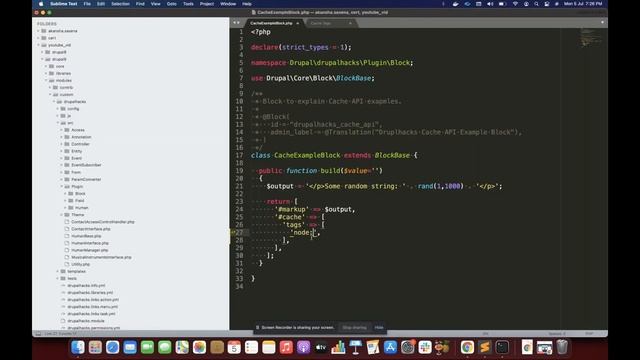This screenshot has width=640, height=360.
Task: Open Keynote from the dock
Action: 356,347
